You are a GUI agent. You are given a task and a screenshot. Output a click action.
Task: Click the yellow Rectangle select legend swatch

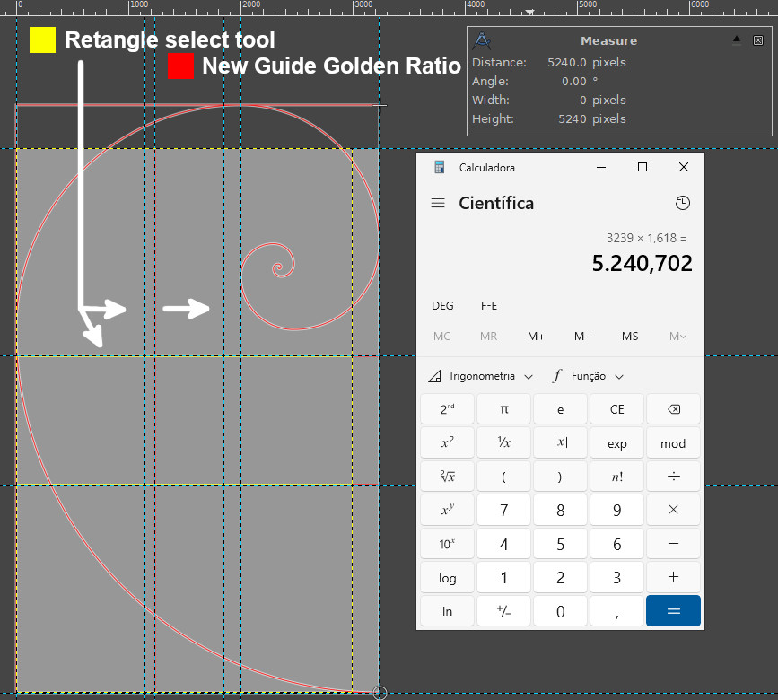42,40
